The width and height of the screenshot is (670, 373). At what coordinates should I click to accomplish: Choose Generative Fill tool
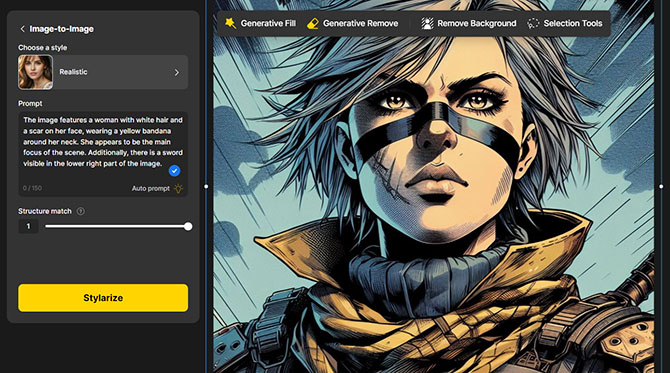click(260, 23)
